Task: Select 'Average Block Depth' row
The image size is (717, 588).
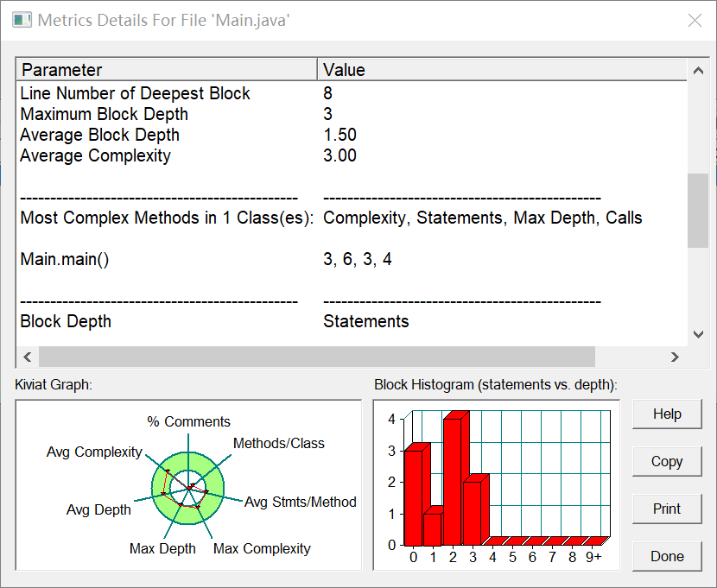Action: tap(352, 135)
